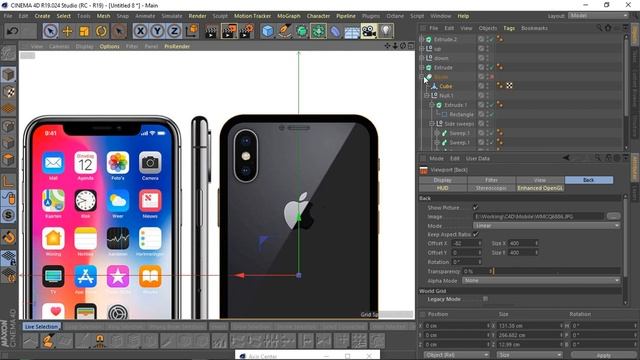Viewport: 640px width, 360px height.
Task: Activate the Scale tool
Action: 84,31
